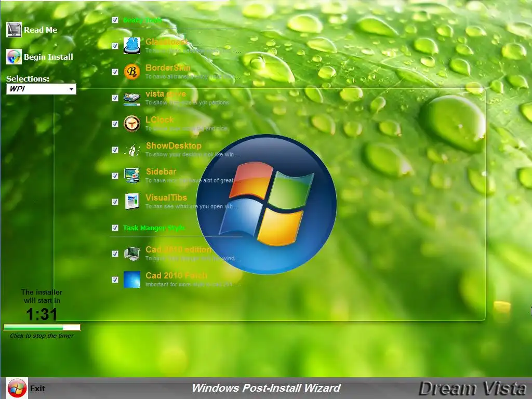Toggle the Task Manger Style category checkbox
532x399 pixels.
pyautogui.click(x=115, y=228)
